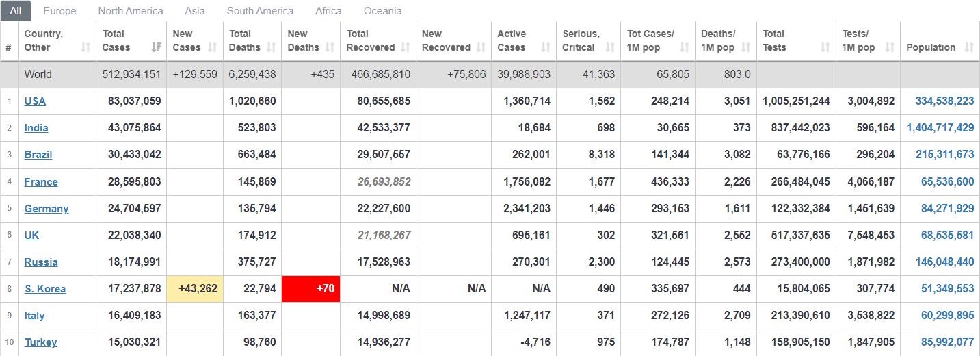This screenshot has height=356, width=980.
Task: Open the USA country link
Action: 35,101
